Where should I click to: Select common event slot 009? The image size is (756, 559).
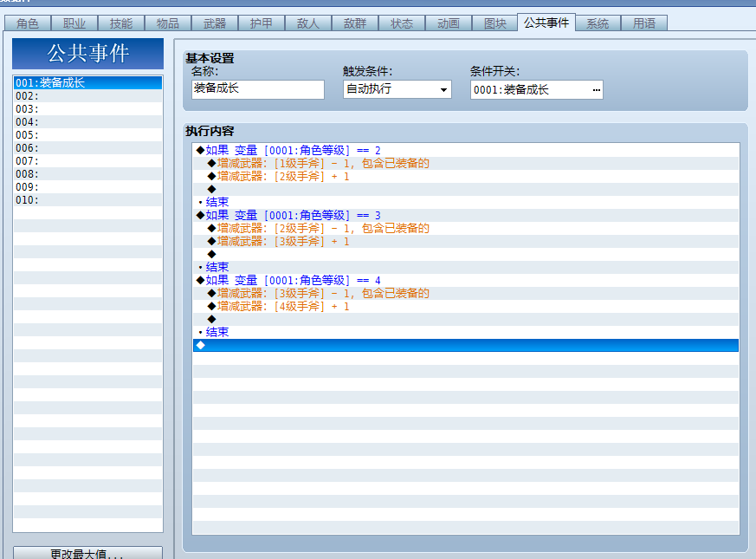click(87, 187)
